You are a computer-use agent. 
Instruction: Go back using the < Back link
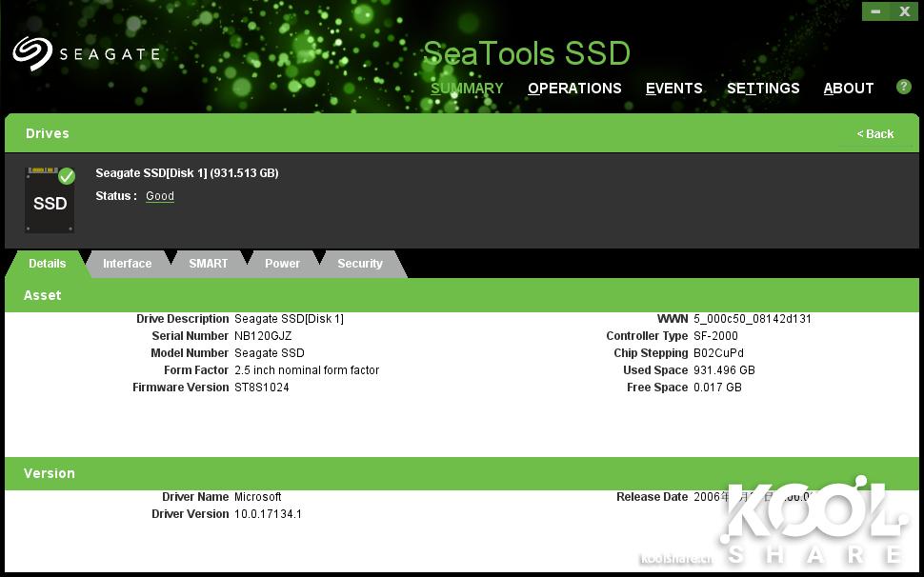pyautogui.click(x=875, y=134)
